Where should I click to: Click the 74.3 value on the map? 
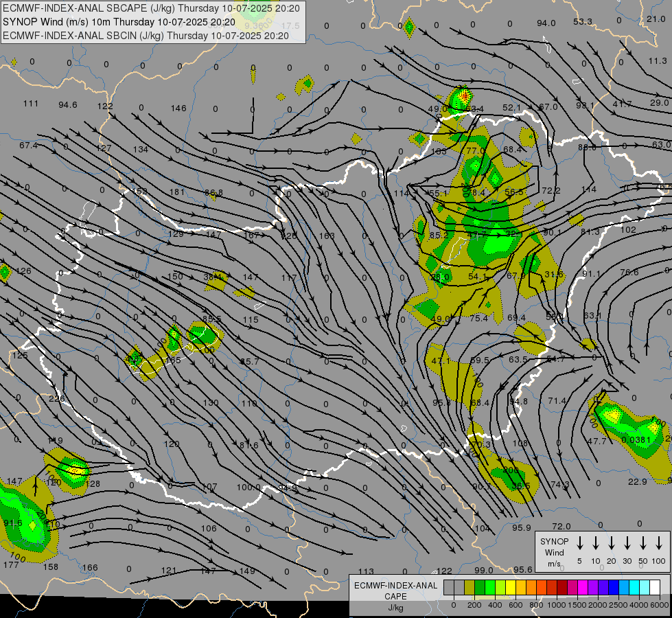click(x=559, y=484)
